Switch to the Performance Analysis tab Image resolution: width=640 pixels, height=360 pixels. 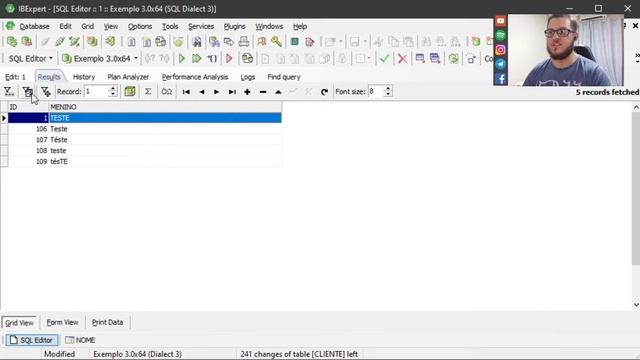195,77
